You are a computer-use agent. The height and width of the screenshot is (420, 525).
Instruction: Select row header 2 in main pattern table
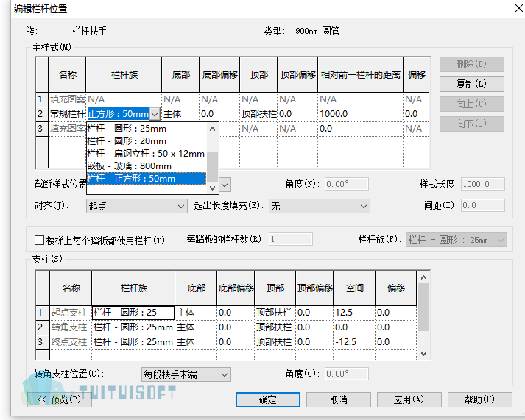pos(42,114)
